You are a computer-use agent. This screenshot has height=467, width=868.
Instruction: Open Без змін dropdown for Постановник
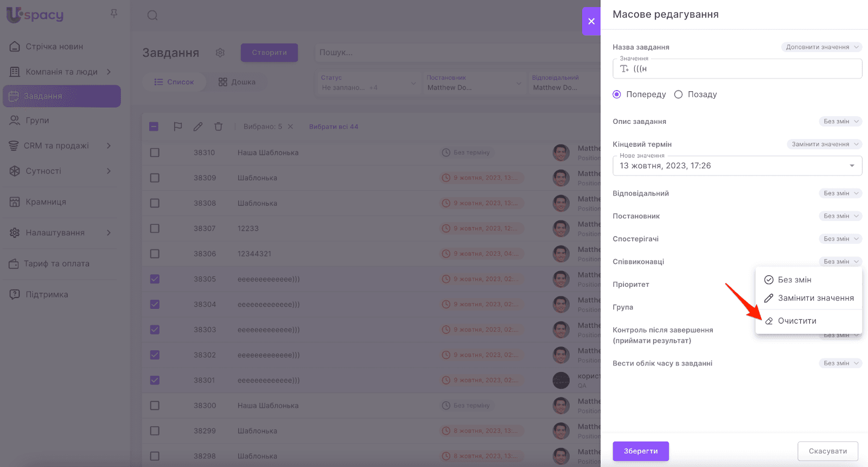[840, 216]
